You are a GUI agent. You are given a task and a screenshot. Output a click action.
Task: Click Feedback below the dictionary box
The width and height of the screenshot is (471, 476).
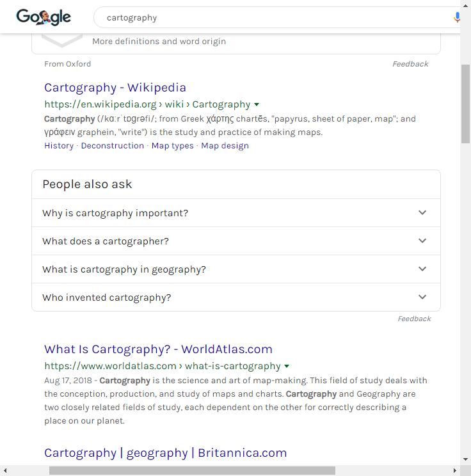pyautogui.click(x=410, y=64)
